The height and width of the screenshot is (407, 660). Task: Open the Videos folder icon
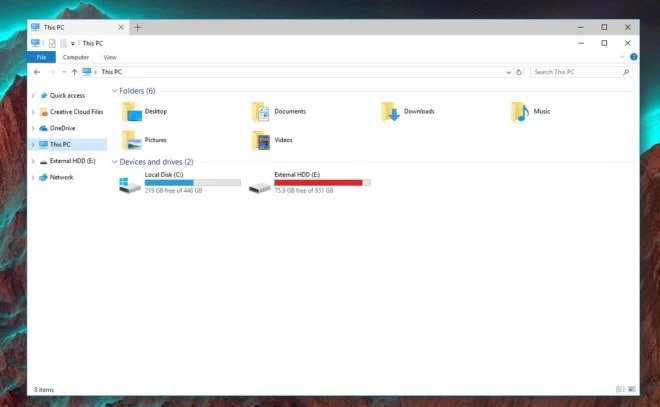coord(261,141)
